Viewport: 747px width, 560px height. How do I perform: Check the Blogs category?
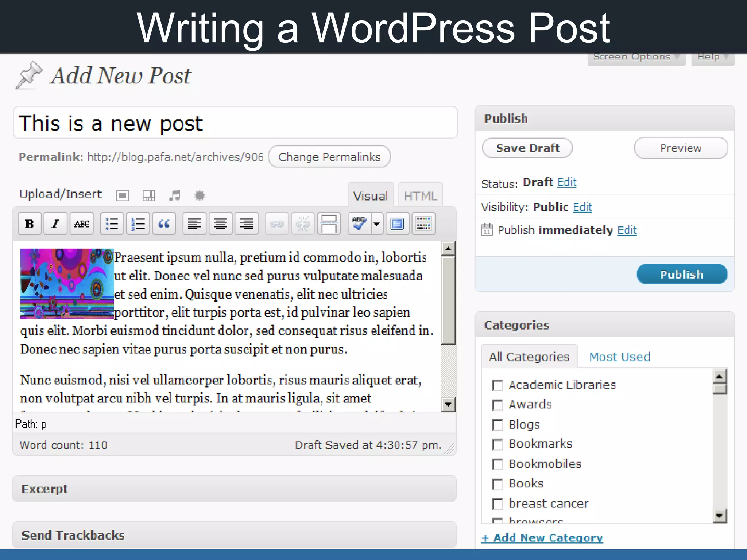498,425
